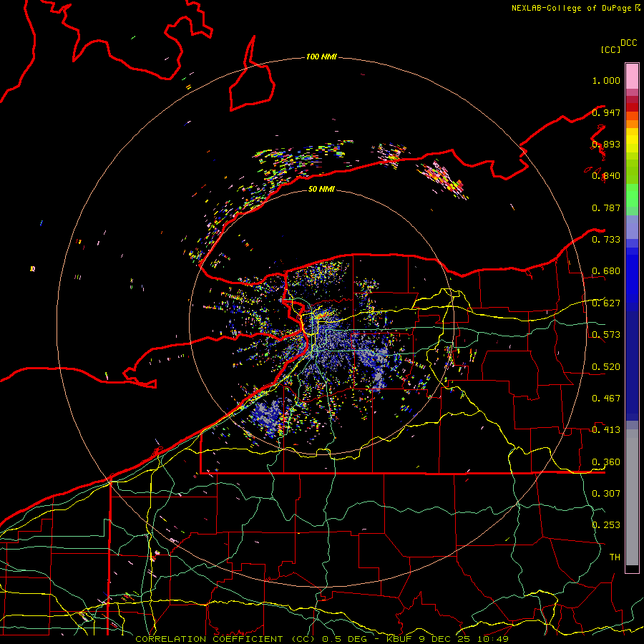Select the 0.360 legend value
This screenshot has width=644, height=644.
[606, 462]
